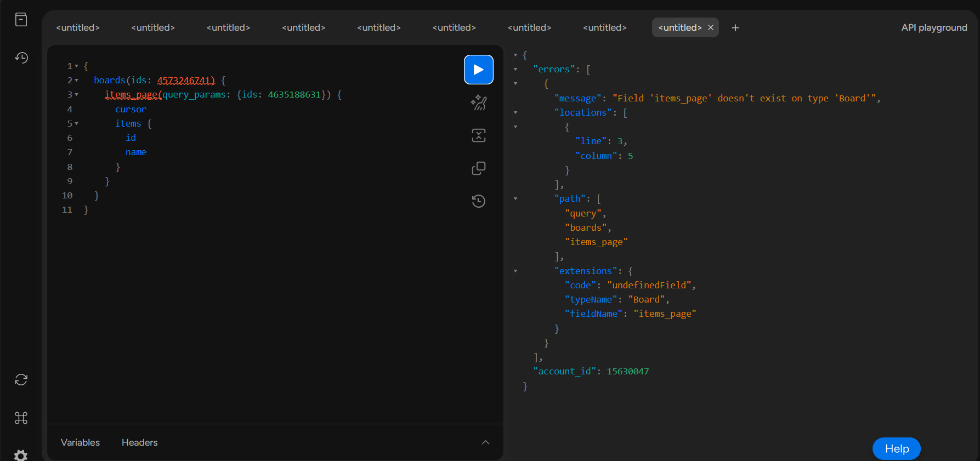This screenshot has height=461, width=980.
Task: Click the merge fragments icon
Action: (x=479, y=135)
